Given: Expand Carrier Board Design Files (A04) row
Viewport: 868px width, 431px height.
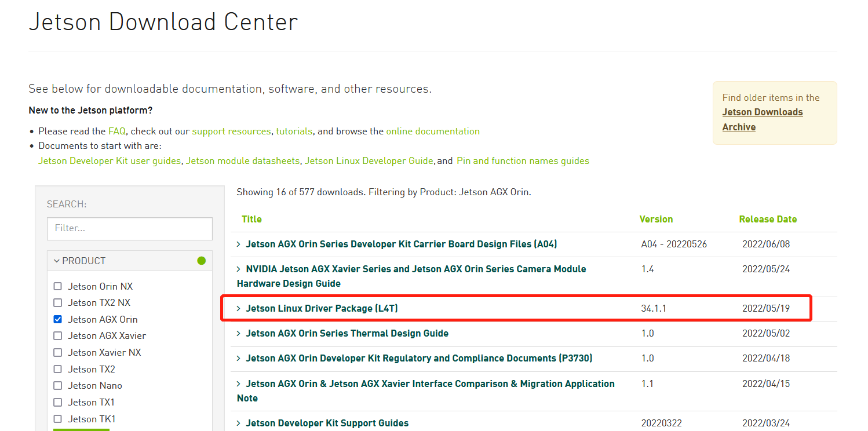Looking at the screenshot, I should click(401, 244).
